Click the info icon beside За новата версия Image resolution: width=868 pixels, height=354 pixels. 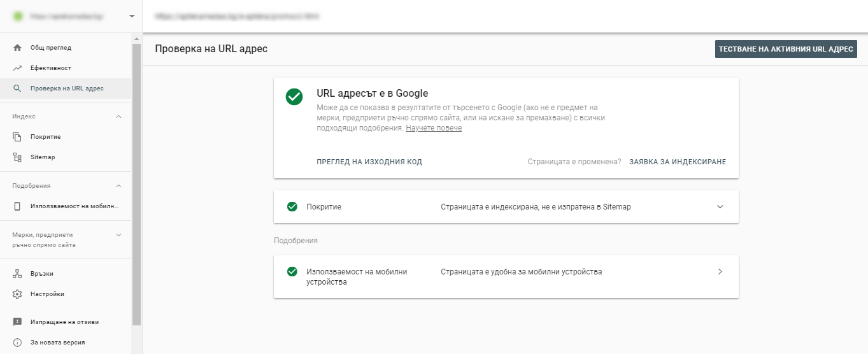17,343
